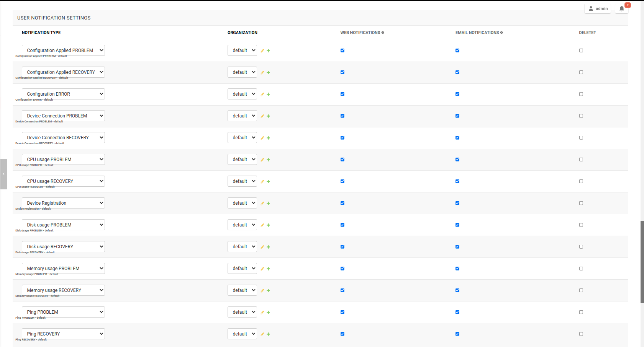Open the admin account menu
The image size is (644, 347).
click(x=598, y=8)
